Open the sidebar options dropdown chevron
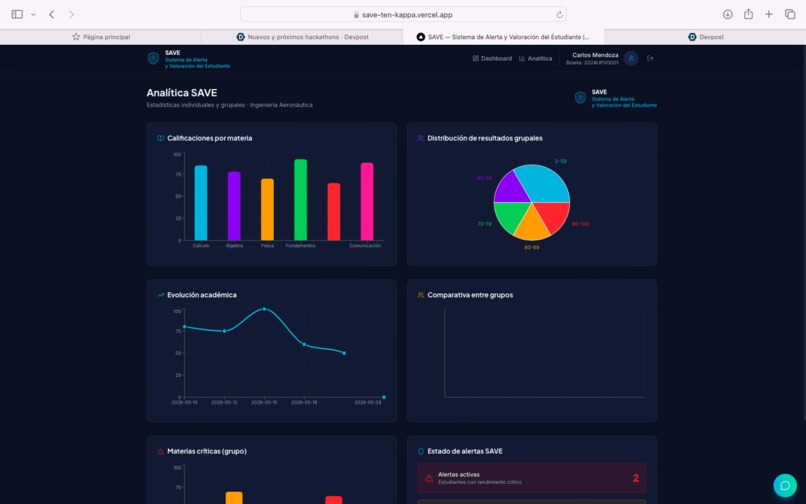 point(33,14)
